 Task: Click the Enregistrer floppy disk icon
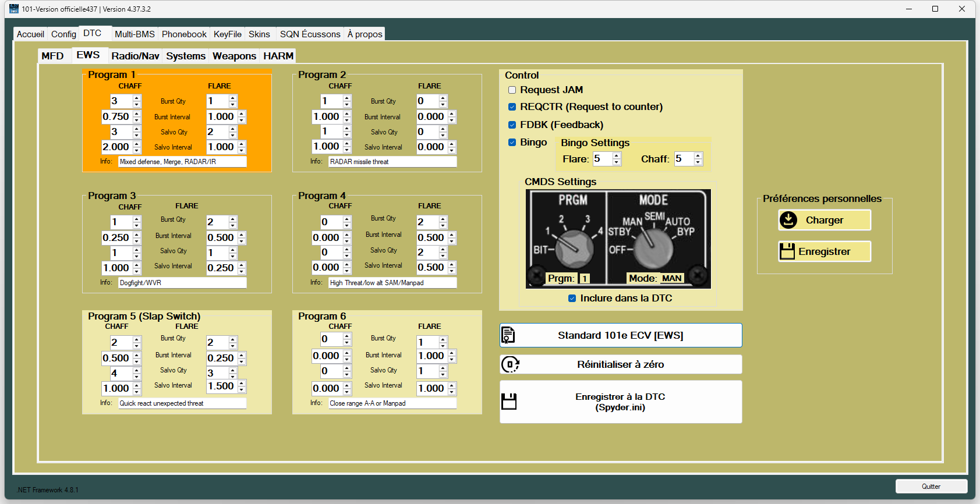787,251
